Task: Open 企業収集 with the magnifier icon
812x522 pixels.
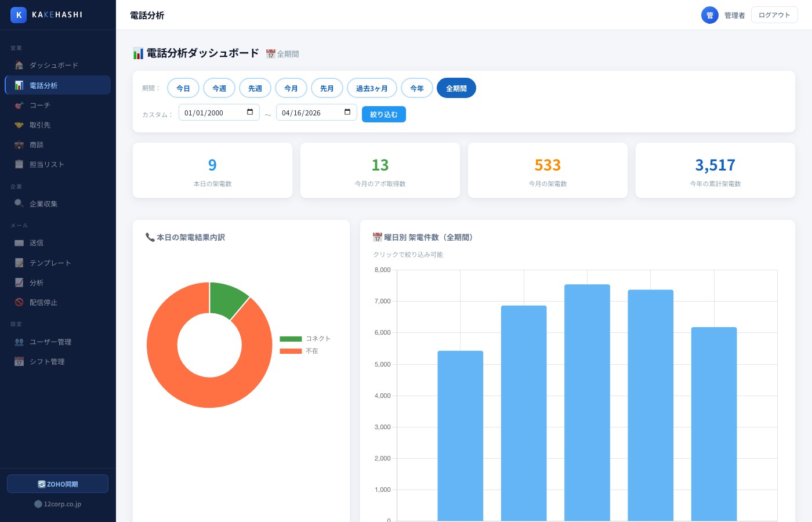Action: (x=19, y=204)
